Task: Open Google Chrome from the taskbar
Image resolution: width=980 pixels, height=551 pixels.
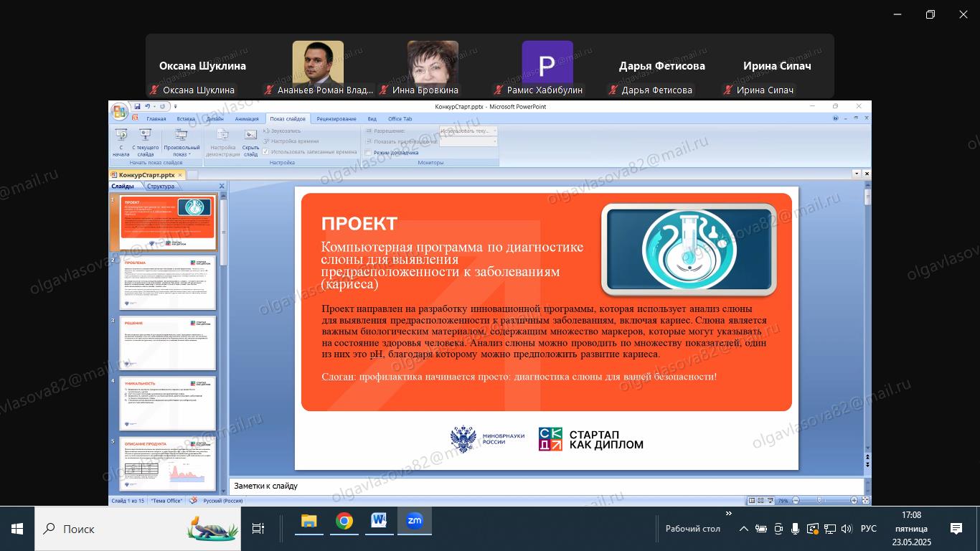Action: pyautogui.click(x=344, y=522)
